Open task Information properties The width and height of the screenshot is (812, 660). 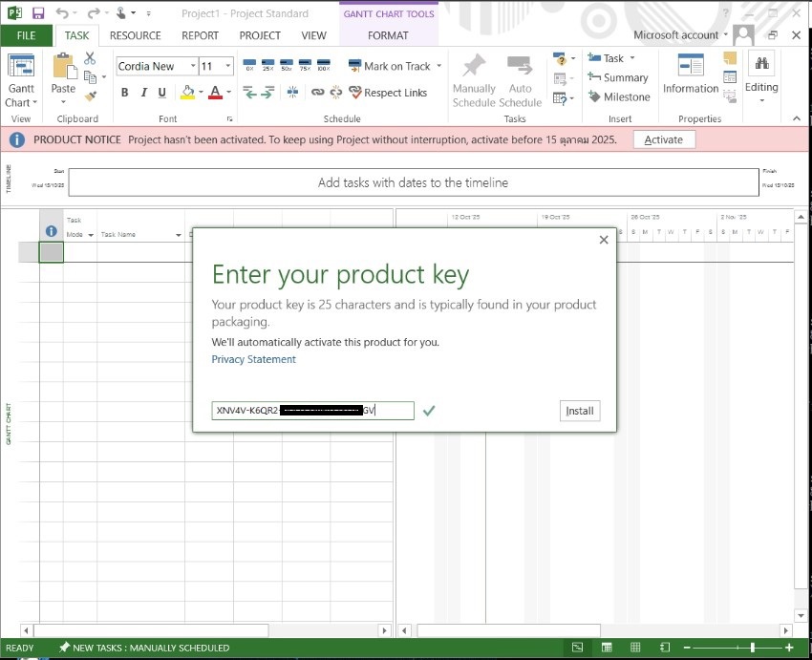click(691, 75)
